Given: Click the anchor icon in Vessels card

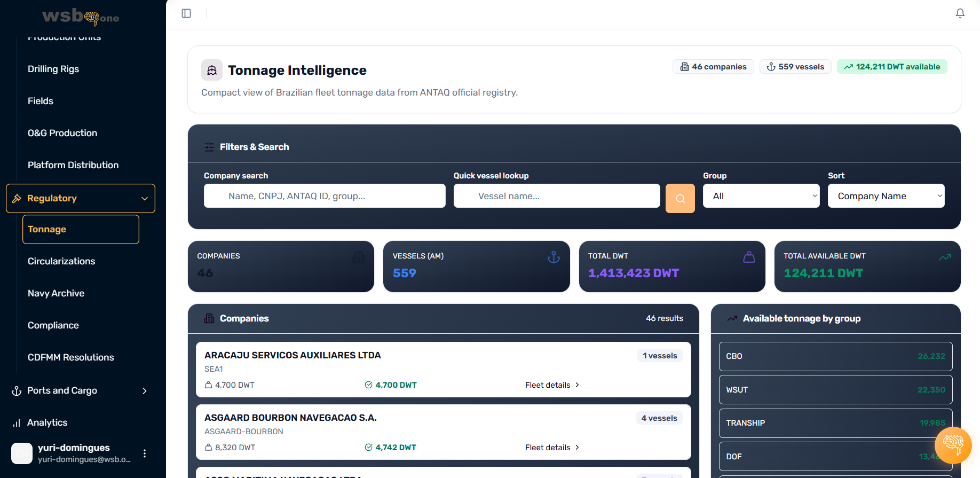Looking at the screenshot, I should [x=554, y=257].
